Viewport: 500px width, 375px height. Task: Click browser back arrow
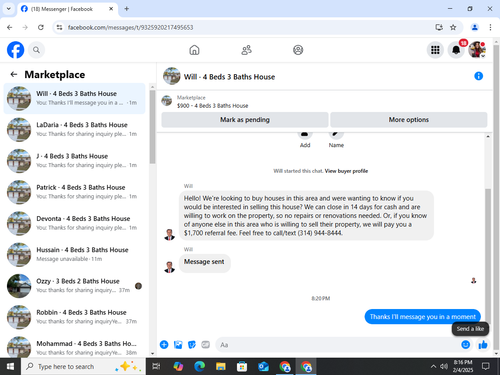point(10,27)
